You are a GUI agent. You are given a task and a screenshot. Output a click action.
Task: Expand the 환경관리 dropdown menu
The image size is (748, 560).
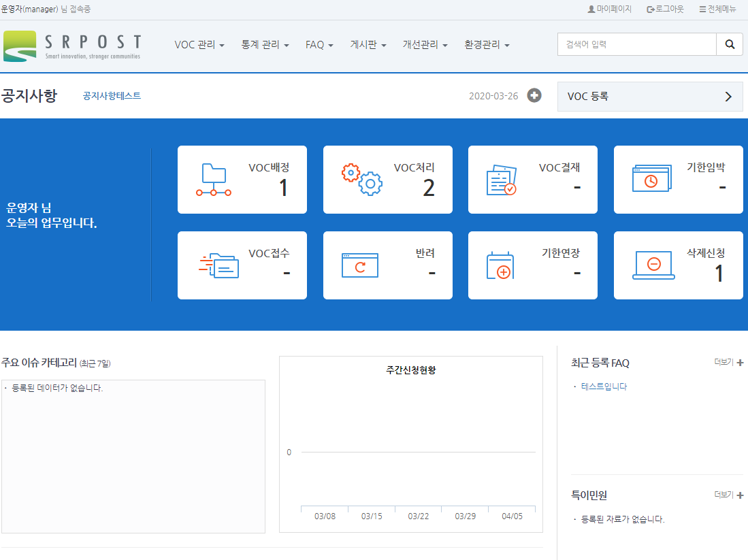pos(487,45)
